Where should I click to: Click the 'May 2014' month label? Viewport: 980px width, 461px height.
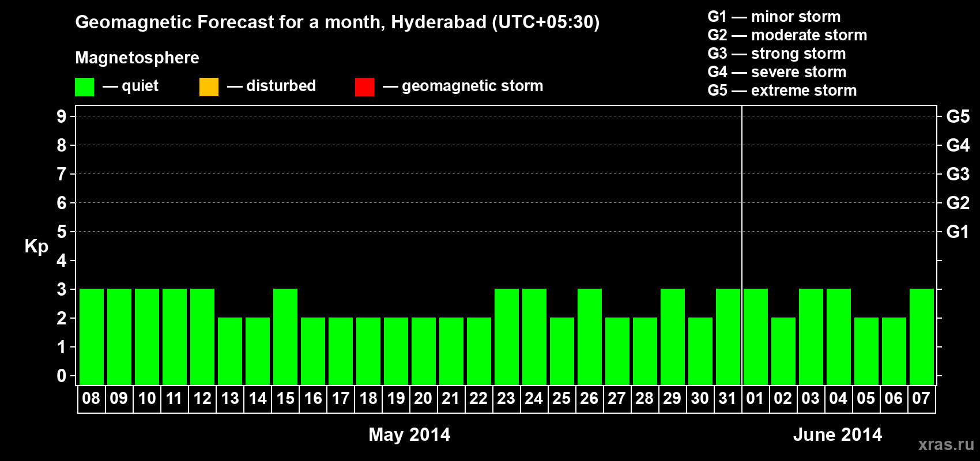(x=409, y=434)
